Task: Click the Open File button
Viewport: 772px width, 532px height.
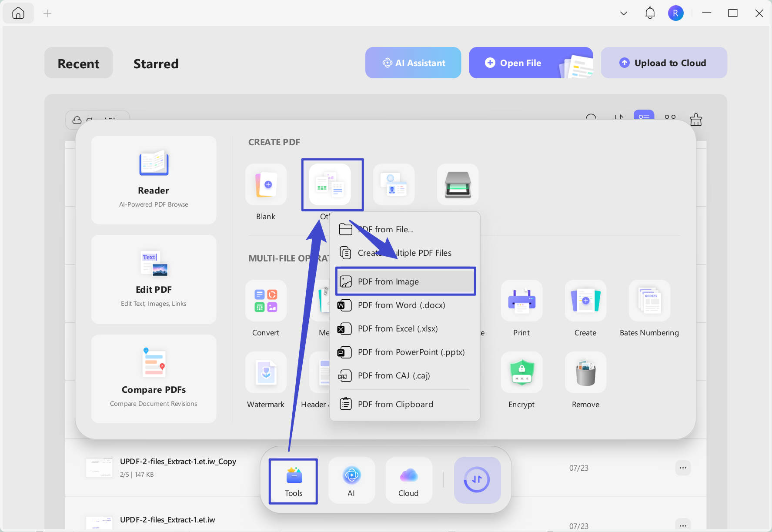Action: [x=531, y=63]
